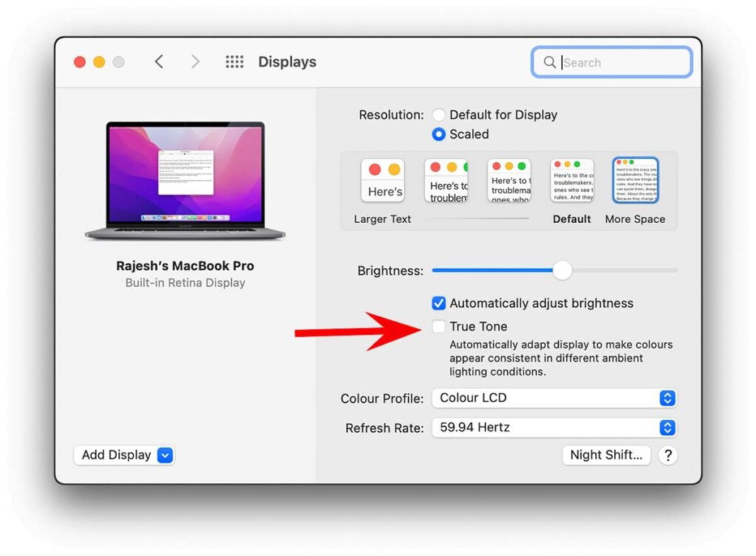Select the resolution thumbnail left of Default

pyautogui.click(x=509, y=180)
